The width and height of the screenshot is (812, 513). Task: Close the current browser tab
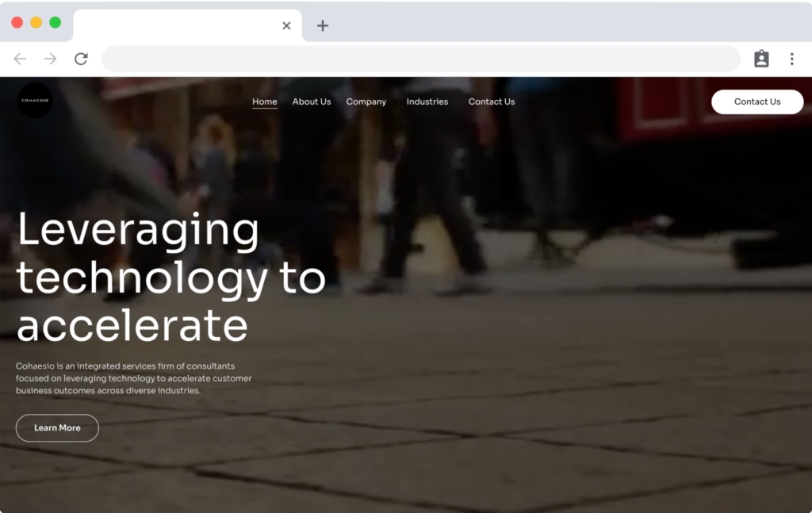pyautogui.click(x=286, y=25)
